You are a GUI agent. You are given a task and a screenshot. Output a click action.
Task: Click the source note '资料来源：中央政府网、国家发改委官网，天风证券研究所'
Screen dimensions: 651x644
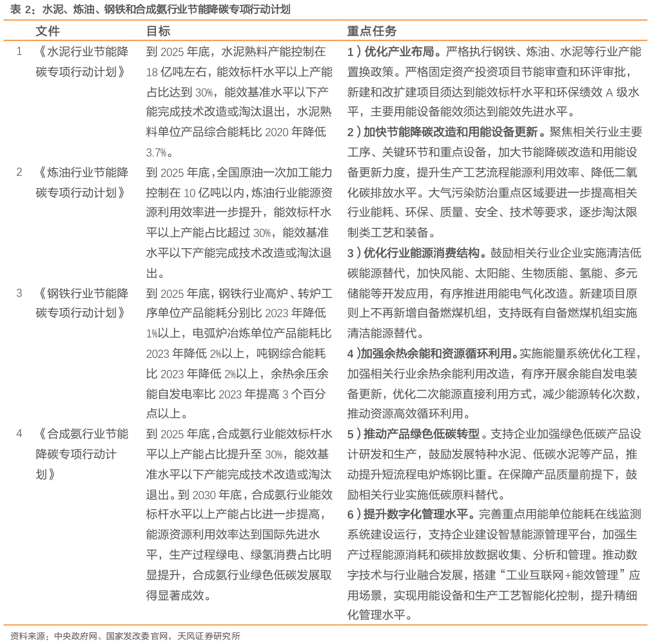point(126,636)
